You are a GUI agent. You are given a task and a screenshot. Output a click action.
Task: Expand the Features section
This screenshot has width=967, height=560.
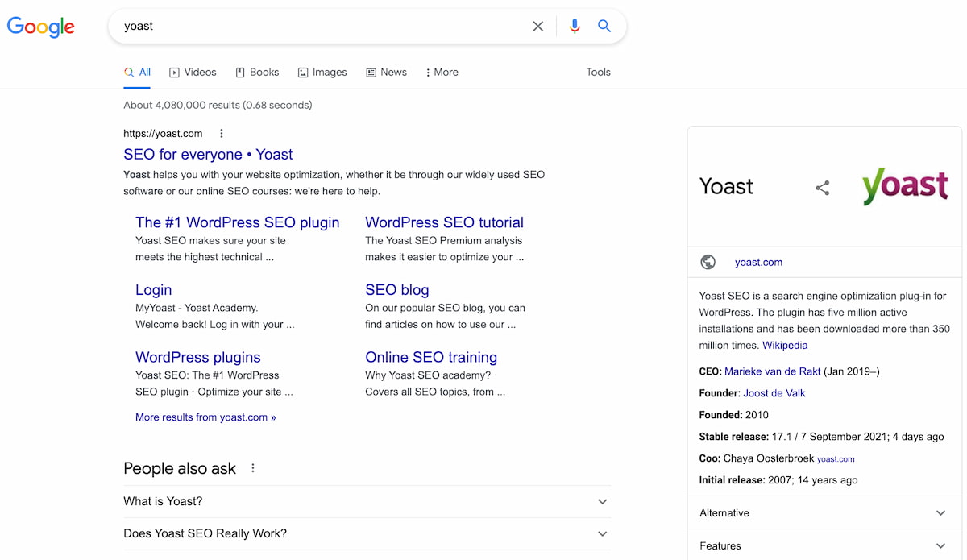pos(824,546)
